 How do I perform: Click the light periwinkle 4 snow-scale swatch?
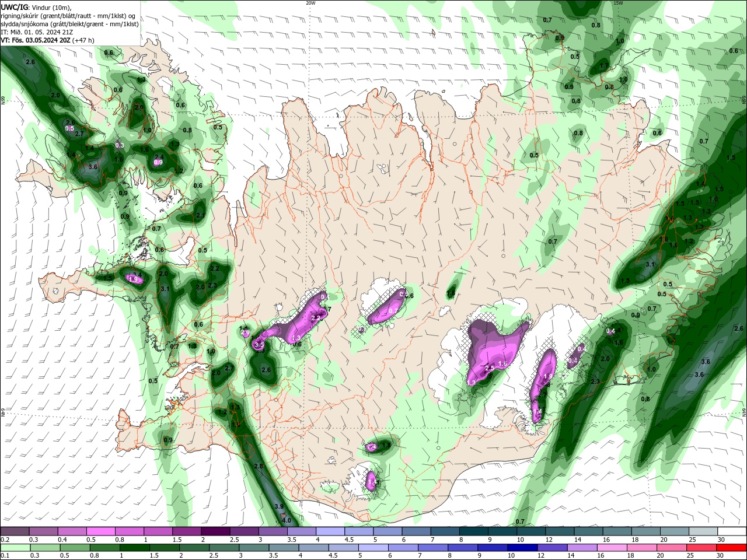(330, 531)
